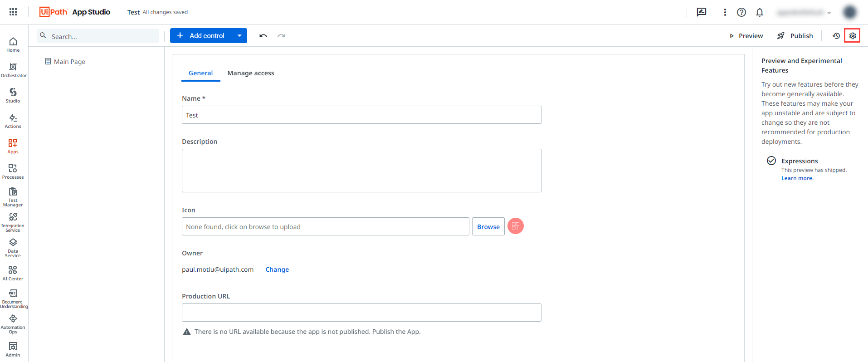Click the red app icon swatch
Image resolution: width=868 pixels, height=362 pixels.
pos(515,226)
